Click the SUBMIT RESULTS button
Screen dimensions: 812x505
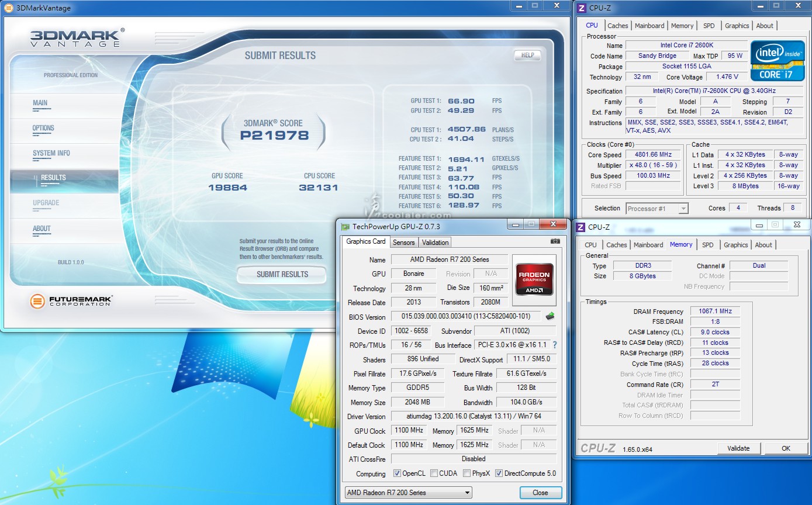point(282,274)
